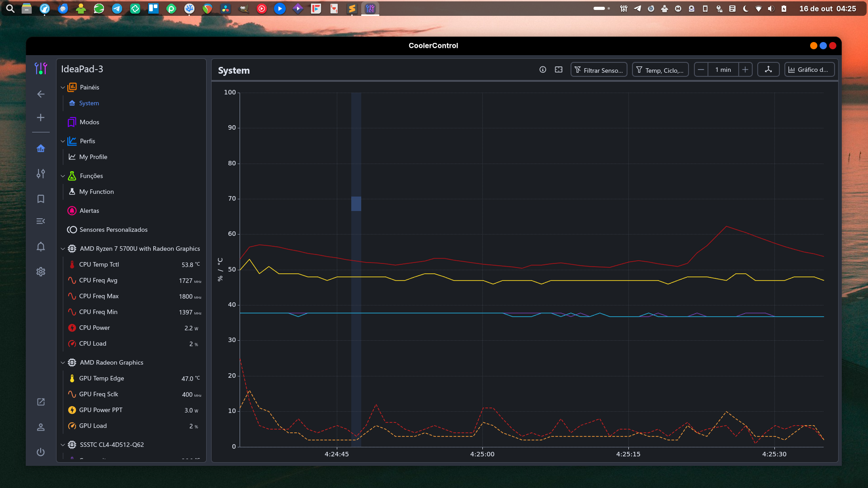Toggle the fullscreen icon beside info icon
868x488 pixels.
(559, 70)
